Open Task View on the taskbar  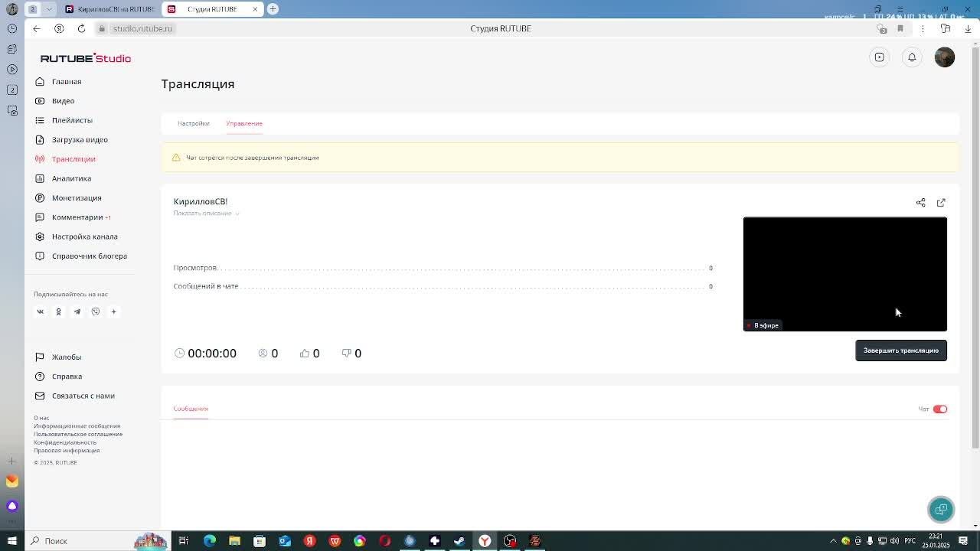(184, 541)
